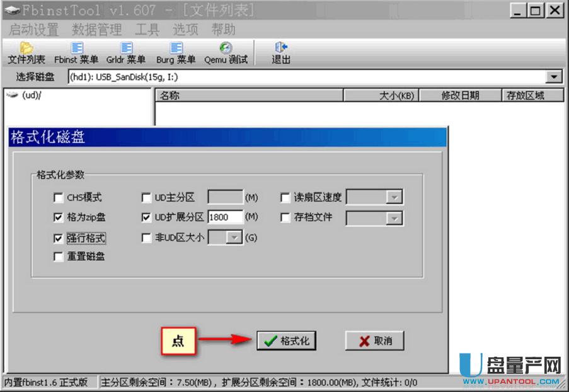Launch the Qemu 测试 toolbar icon
This screenshot has width=569, height=392.
[x=226, y=53]
